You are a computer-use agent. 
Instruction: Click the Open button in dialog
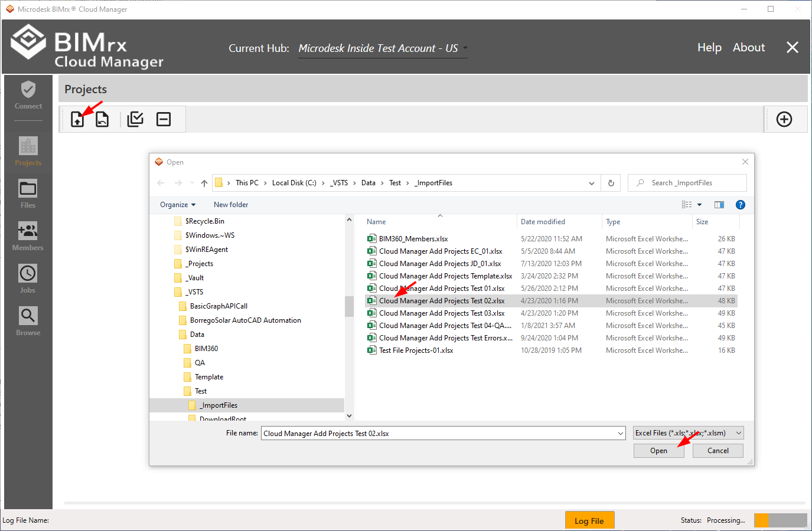pos(658,451)
